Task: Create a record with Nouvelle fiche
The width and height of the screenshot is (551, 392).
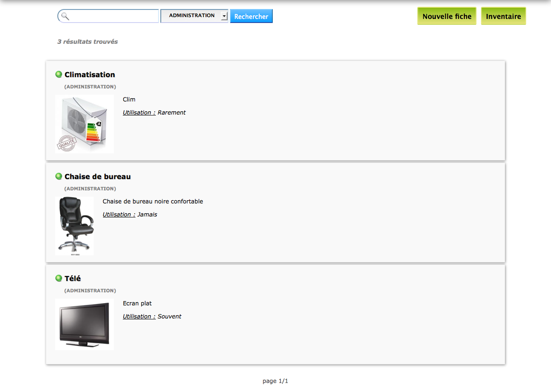Action: point(447,16)
